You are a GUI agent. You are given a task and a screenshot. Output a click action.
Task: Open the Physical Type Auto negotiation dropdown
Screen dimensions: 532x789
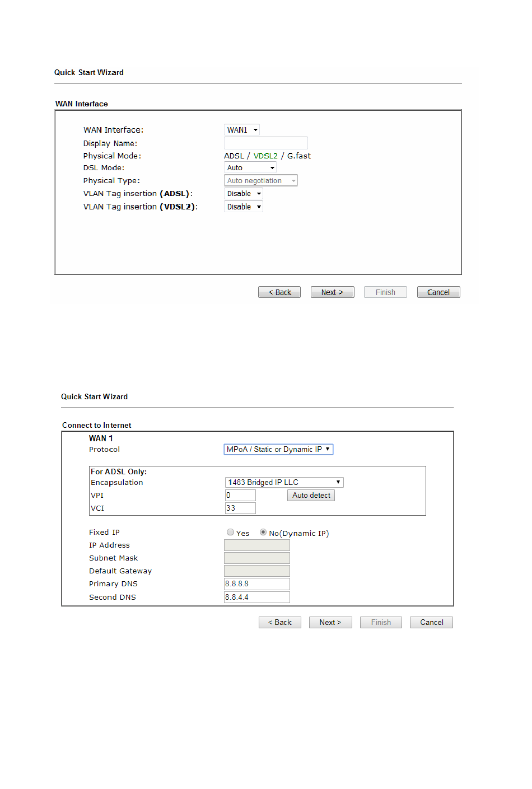[261, 180]
